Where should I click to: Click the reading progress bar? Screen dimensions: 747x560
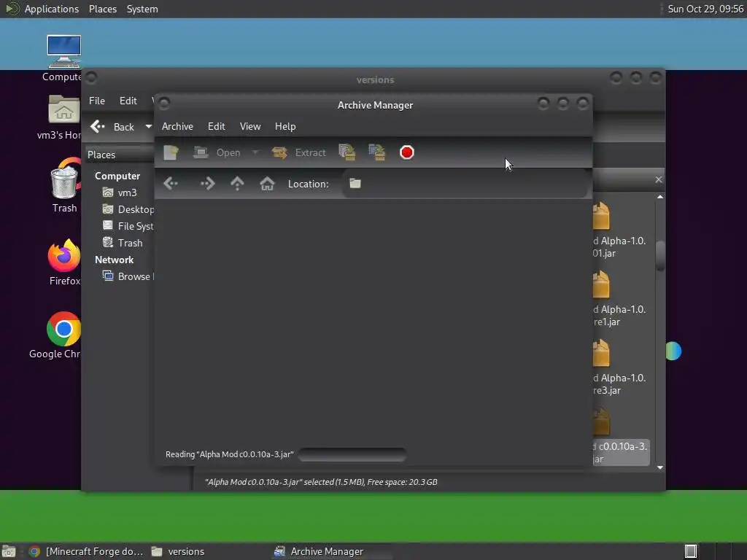pos(352,455)
